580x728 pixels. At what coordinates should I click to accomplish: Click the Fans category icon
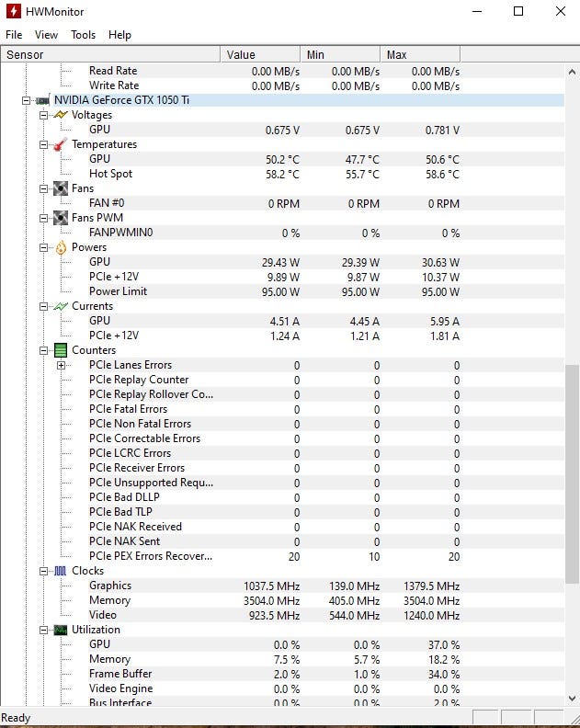point(61,188)
